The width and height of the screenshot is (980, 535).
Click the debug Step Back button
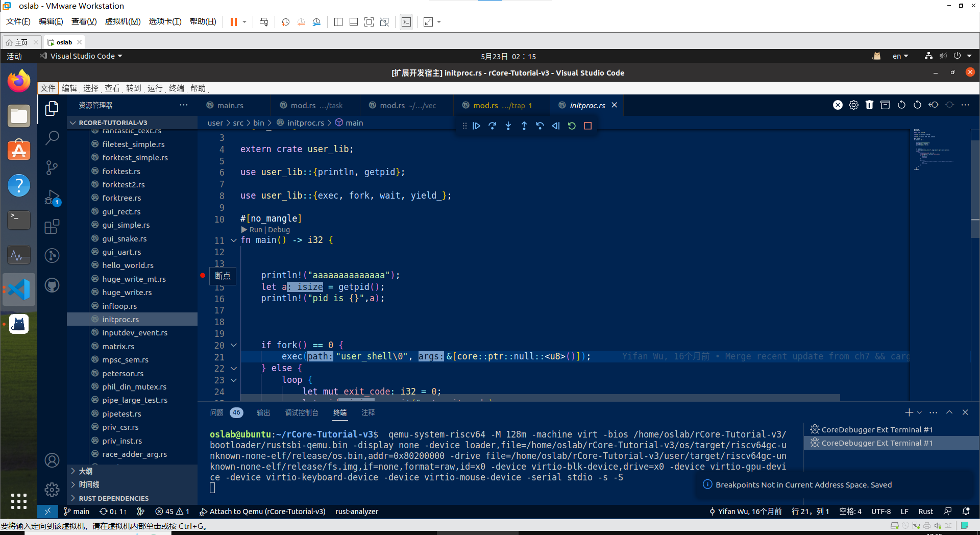click(x=540, y=126)
